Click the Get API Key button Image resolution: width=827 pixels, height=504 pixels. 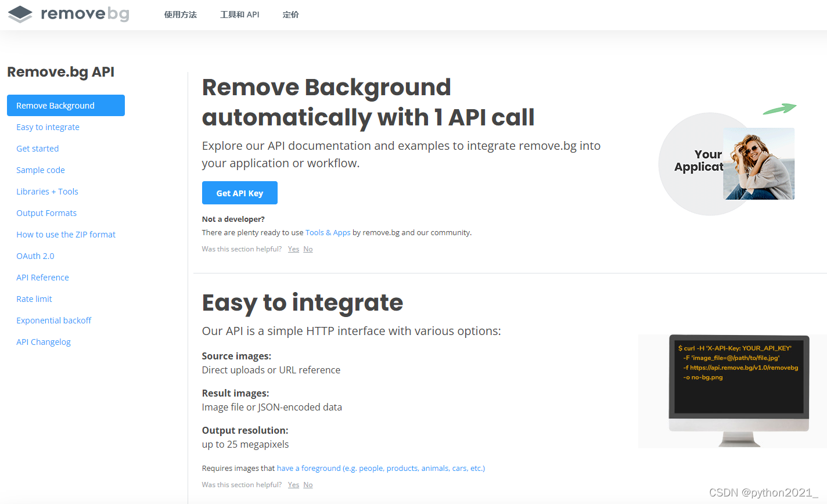click(x=240, y=193)
